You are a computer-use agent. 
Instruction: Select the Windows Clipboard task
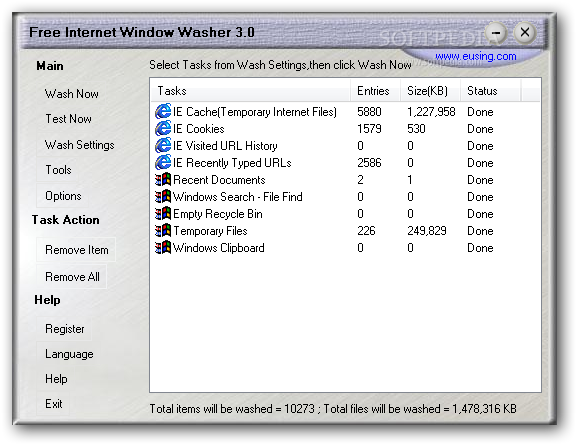pos(219,247)
